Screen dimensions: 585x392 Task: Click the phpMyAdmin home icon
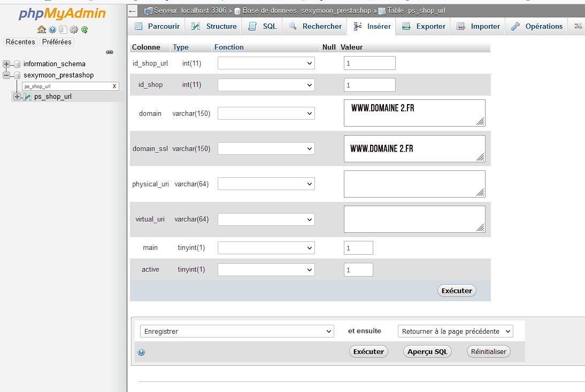(42, 29)
